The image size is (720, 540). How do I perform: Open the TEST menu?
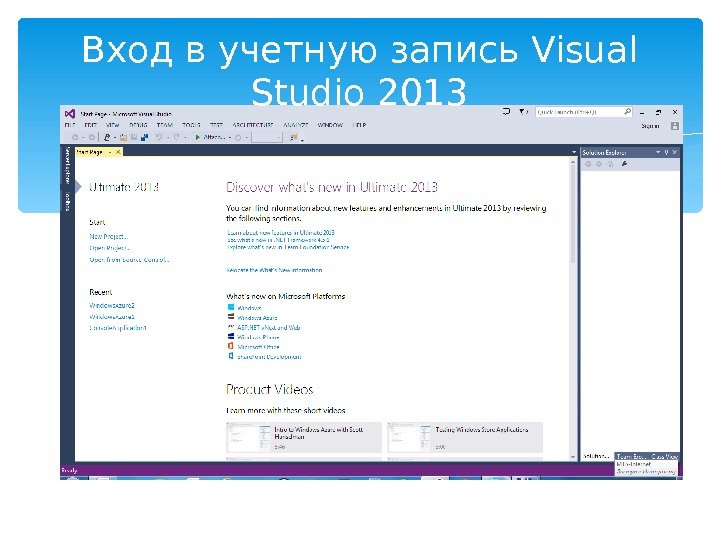click(x=216, y=125)
